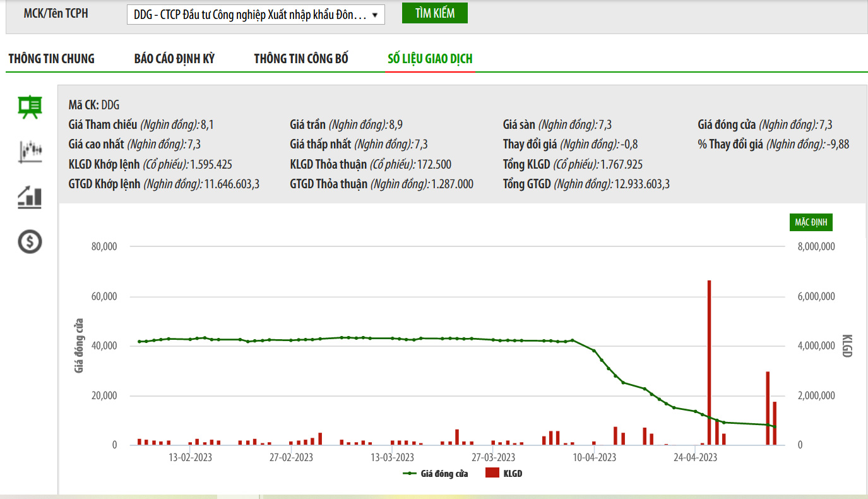Go to the THÔNG TIN CÔNG BỐ tab

pos(301,59)
